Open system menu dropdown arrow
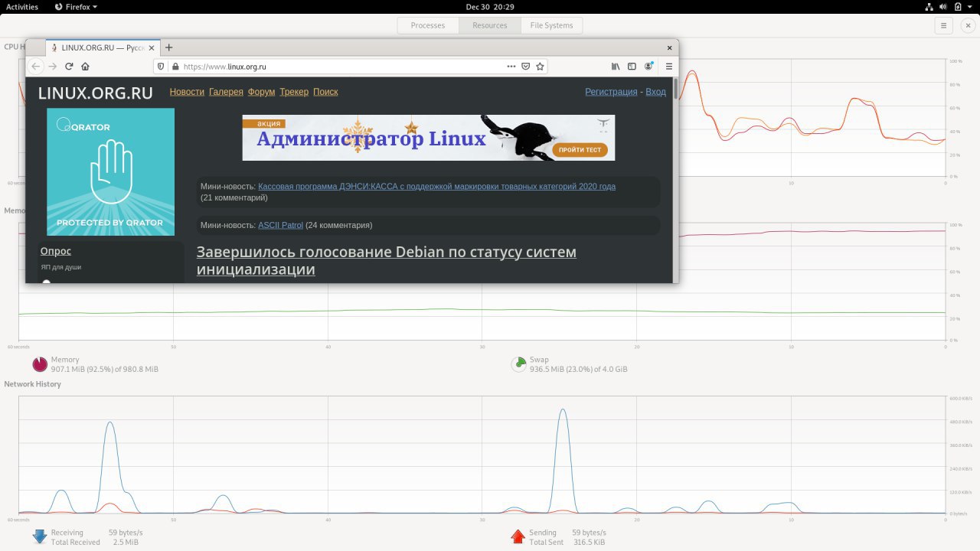Image resolution: width=980 pixels, height=551 pixels. point(971,7)
